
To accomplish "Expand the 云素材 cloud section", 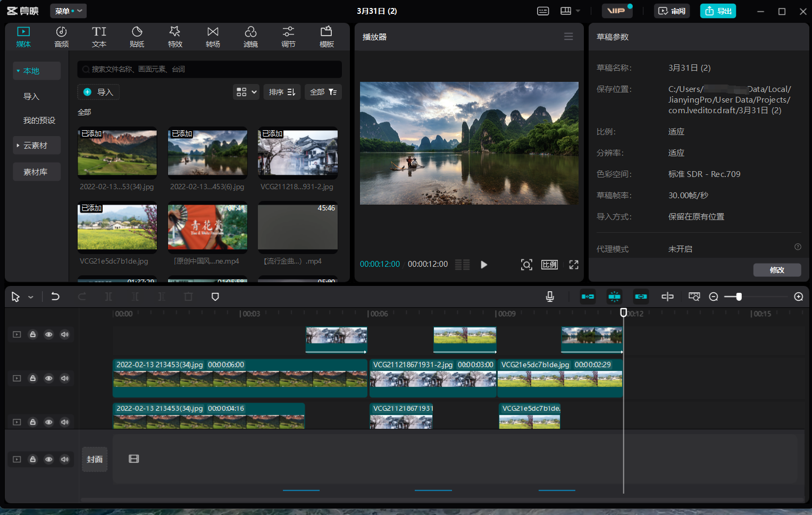I will (36, 145).
